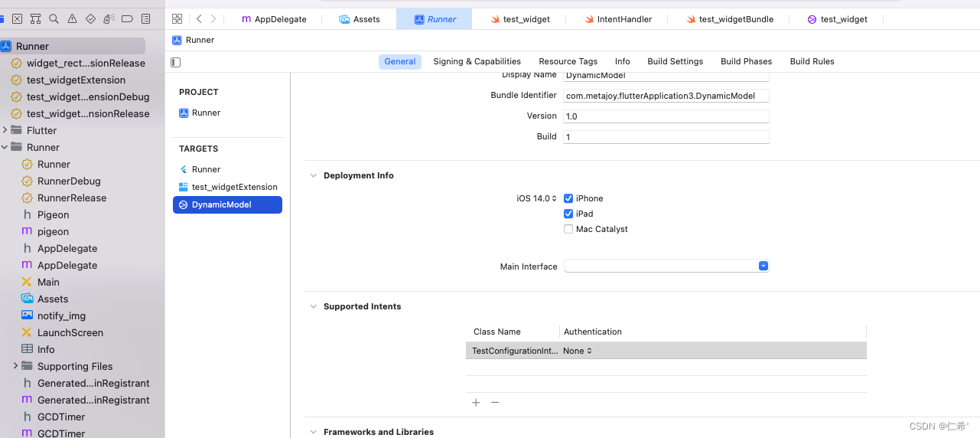980x438 pixels.
Task: Select the DynamicModel target
Action: (227, 204)
